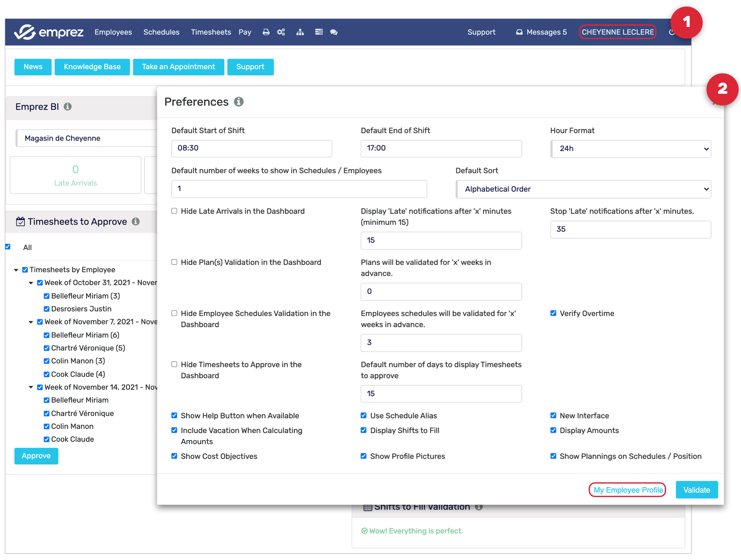
Task: Click the Validate button
Action: [696, 490]
